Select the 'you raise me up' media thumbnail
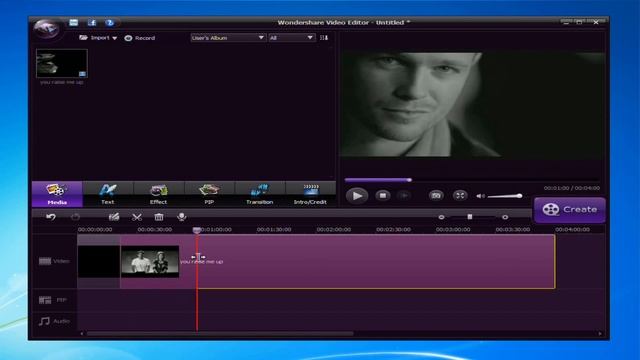 [x=62, y=64]
